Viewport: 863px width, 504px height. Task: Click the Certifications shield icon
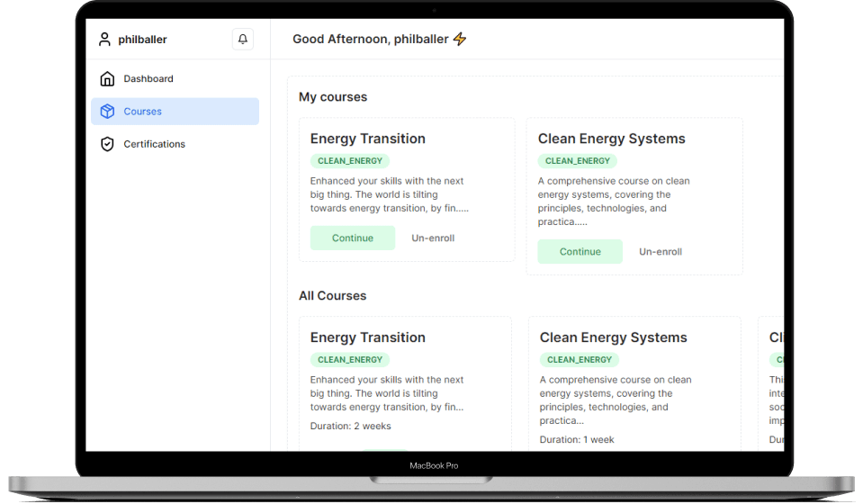click(x=107, y=144)
